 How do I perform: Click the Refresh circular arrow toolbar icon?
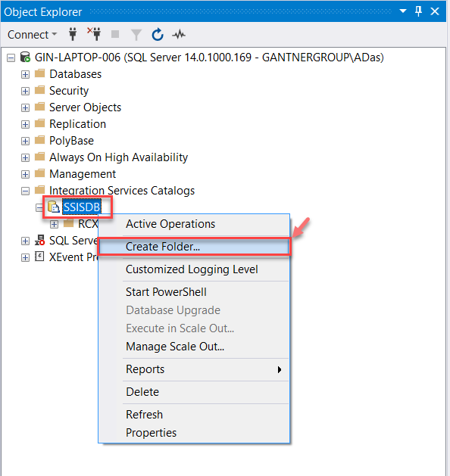(x=158, y=34)
